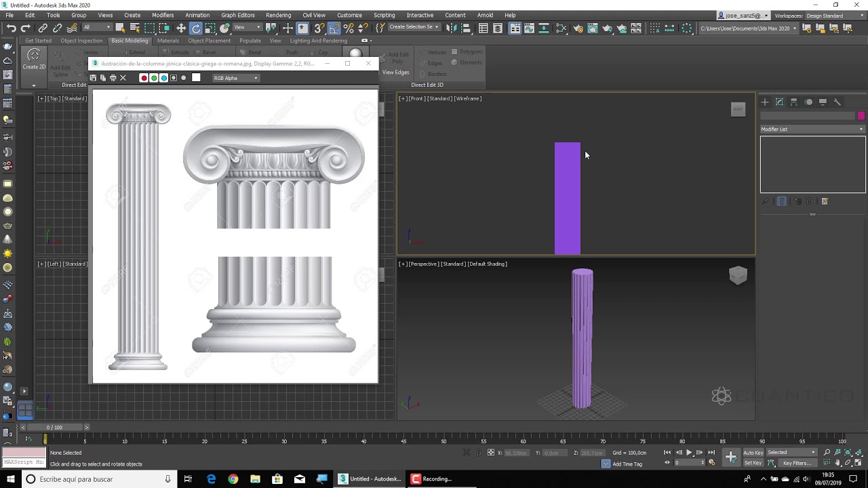The image size is (868, 488).
Task: Open Rendered Frame Window icon
Action: coord(593,28)
